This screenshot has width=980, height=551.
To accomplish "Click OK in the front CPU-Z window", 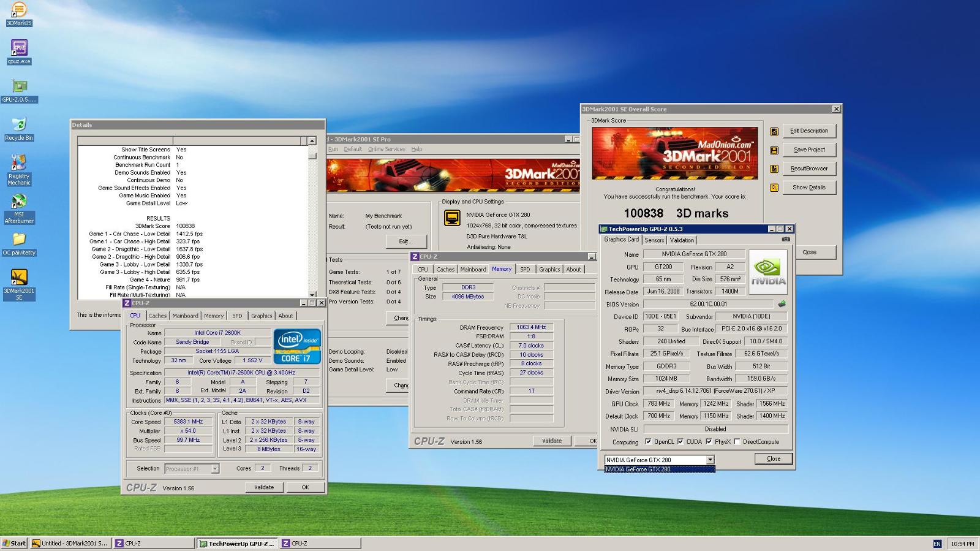I will (x=305, y=487).
